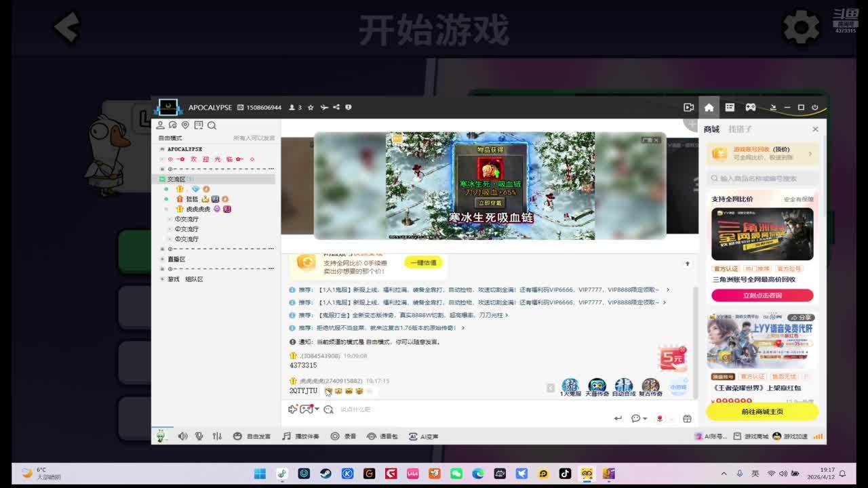This screenshot has height=488, width=868.
Task: Select the 商城 tab in side panel
Action: pyautogui.click(x=711, y=129)
